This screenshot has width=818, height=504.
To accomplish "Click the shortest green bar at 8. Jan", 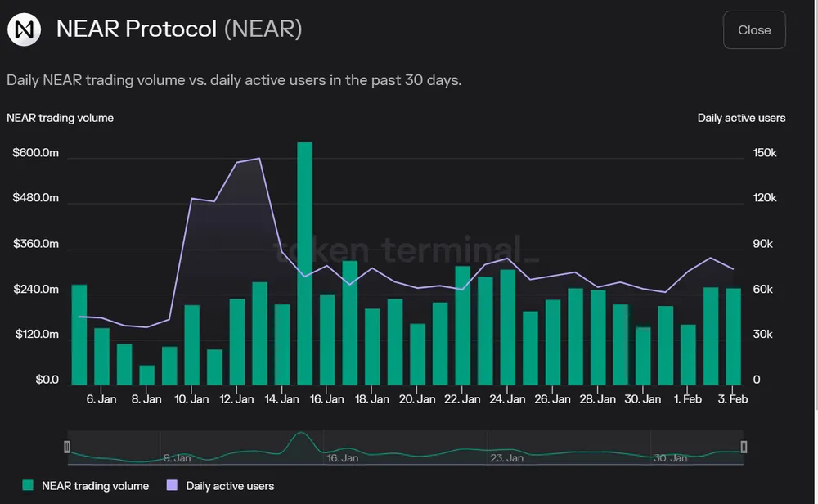I will pyautogui.click(x=146, y=375).
